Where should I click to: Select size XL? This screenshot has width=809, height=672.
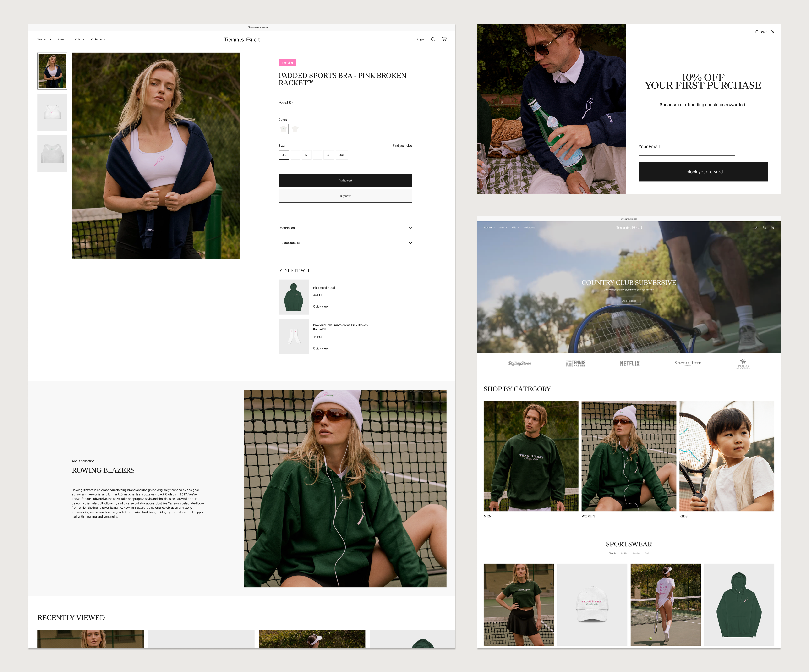coord(329,155)
